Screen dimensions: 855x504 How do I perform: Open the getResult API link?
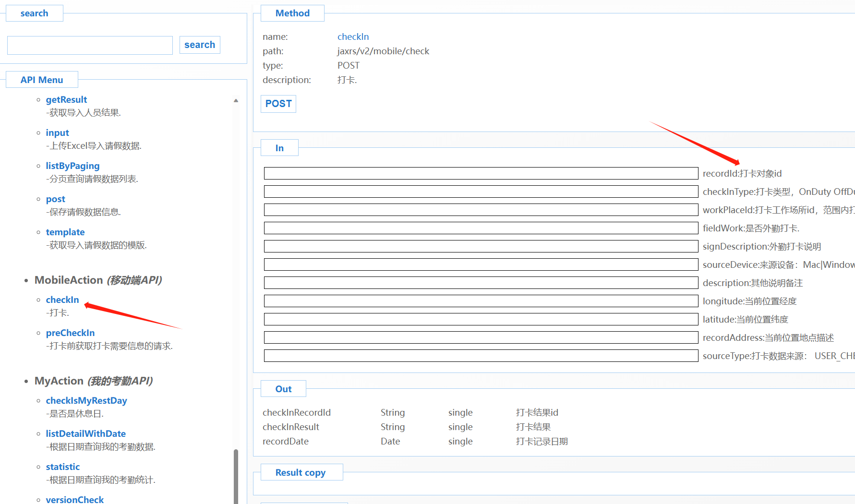[66, 99]
